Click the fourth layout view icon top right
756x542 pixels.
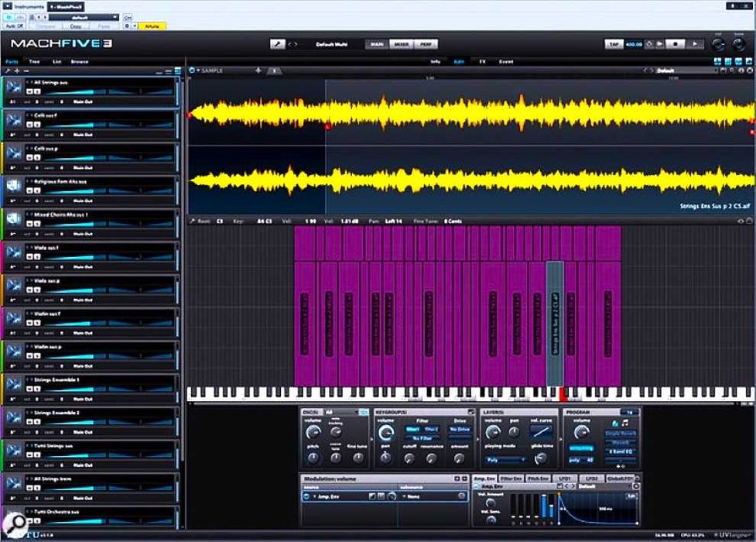pos(749,61)
